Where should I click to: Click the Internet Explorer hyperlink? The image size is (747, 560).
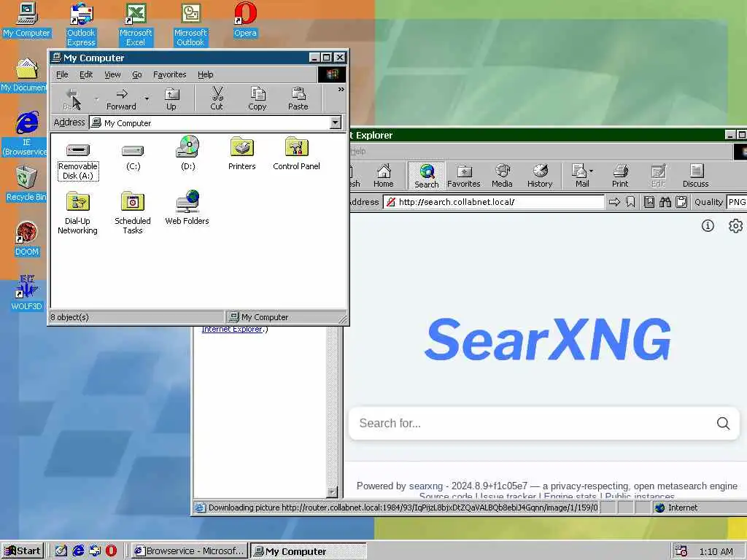[231, 329]
